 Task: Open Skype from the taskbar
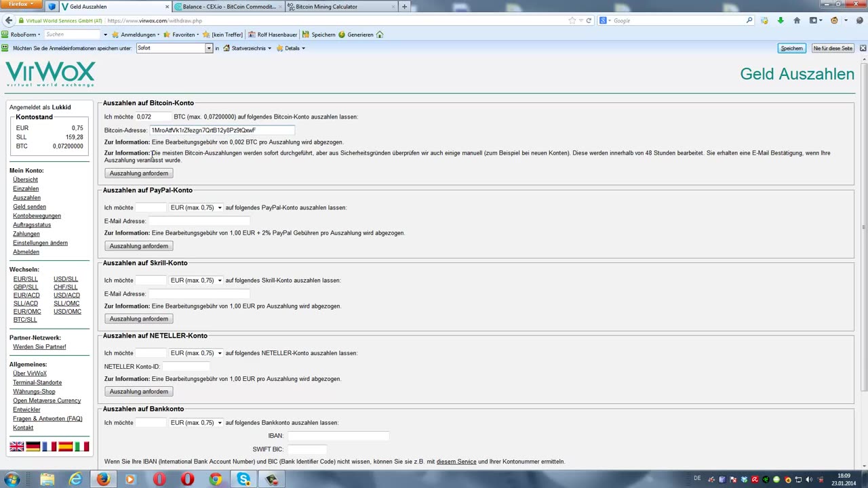243,479
